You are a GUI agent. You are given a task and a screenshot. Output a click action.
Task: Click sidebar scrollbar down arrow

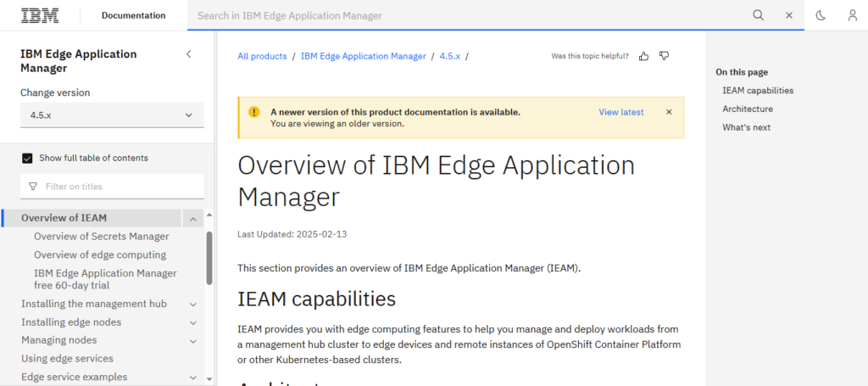pos(209,379)
